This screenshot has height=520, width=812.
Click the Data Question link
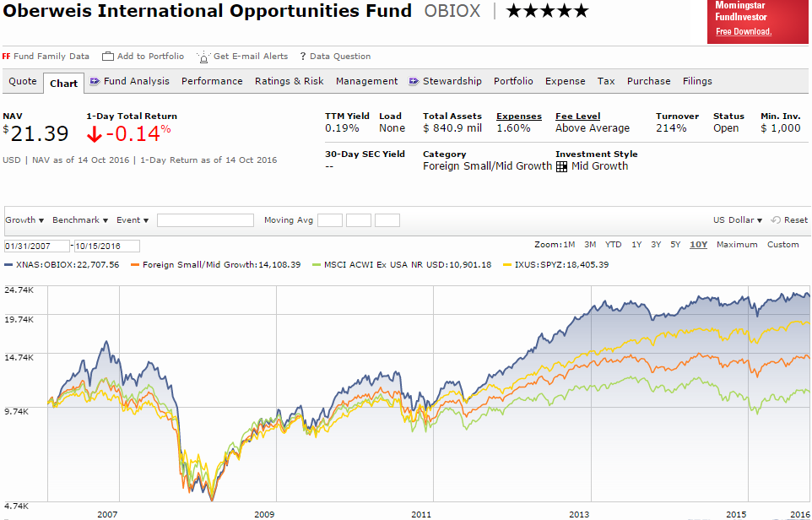click(x=340, y=57)
